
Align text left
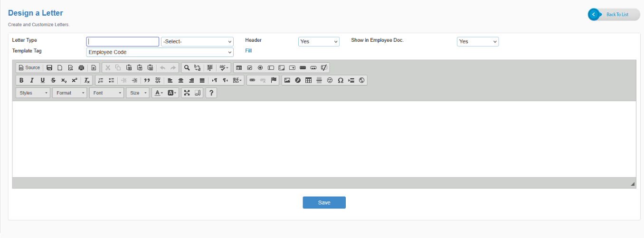170,80
